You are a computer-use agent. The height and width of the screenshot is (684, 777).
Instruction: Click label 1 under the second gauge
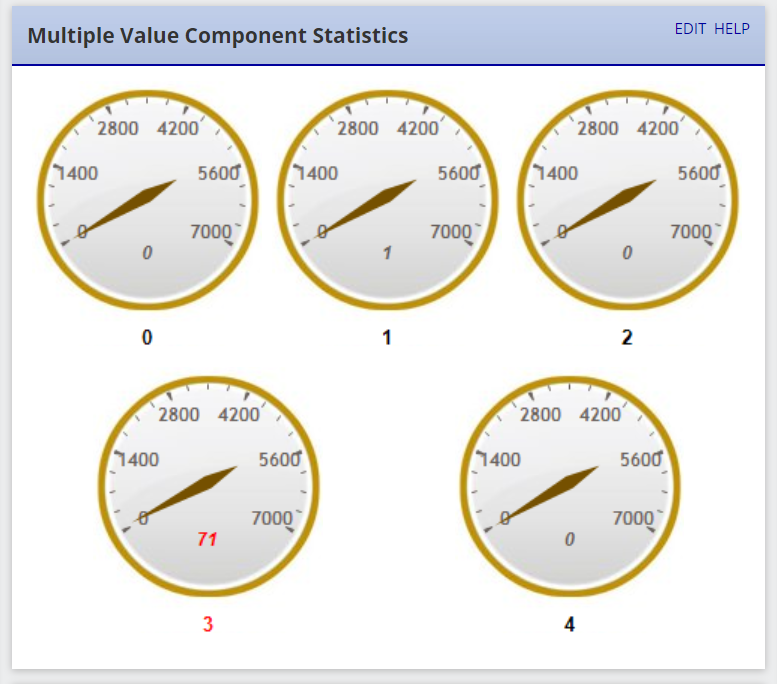pyautogui.click(x=387, y=338)
